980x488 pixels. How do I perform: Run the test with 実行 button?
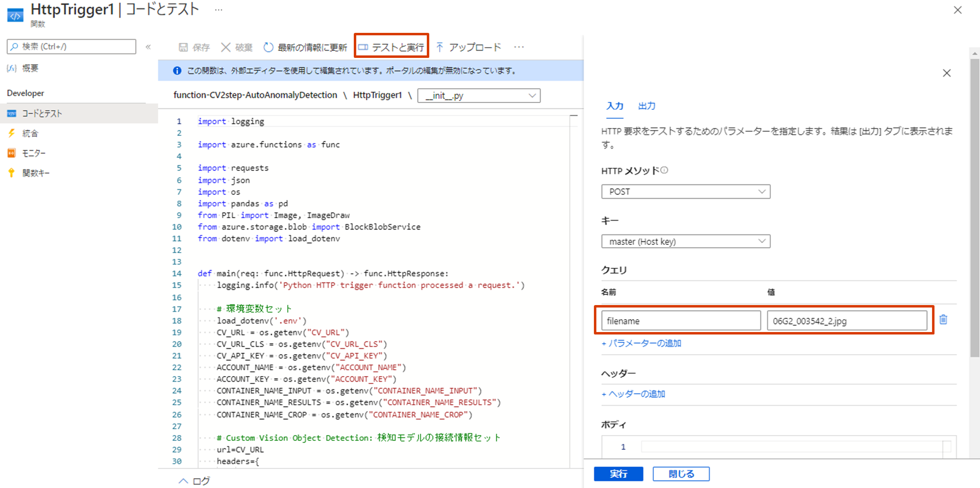618,474
